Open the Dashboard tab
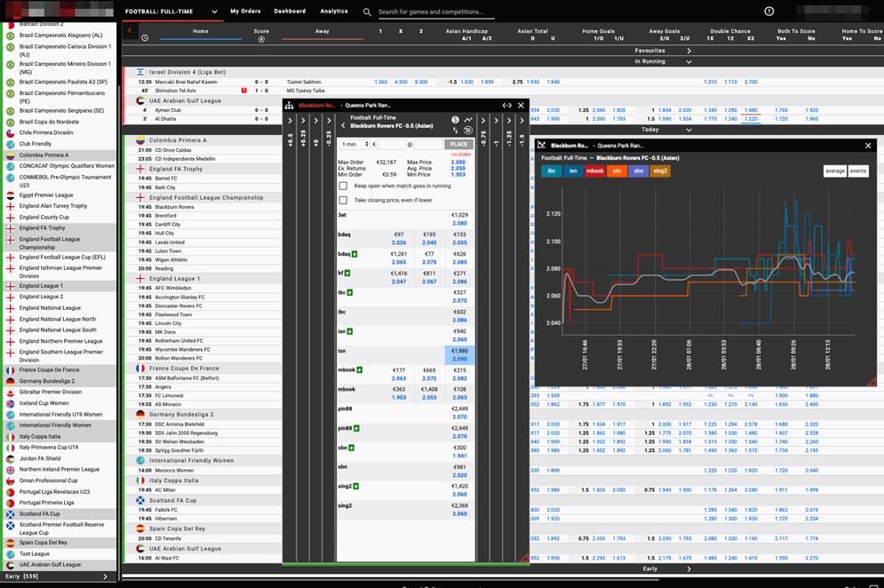The width and height of the screenshot is (884, 588). coord(290,12)
